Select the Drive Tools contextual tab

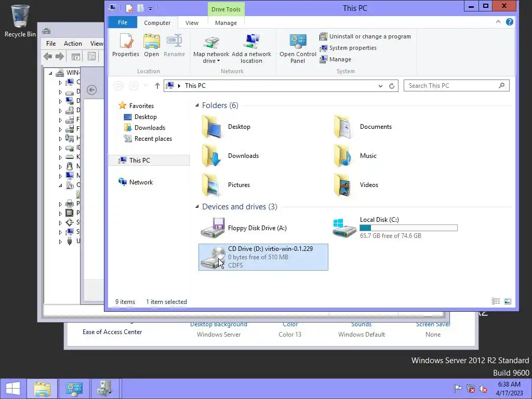pyautogui.click(x=225, y=9)
